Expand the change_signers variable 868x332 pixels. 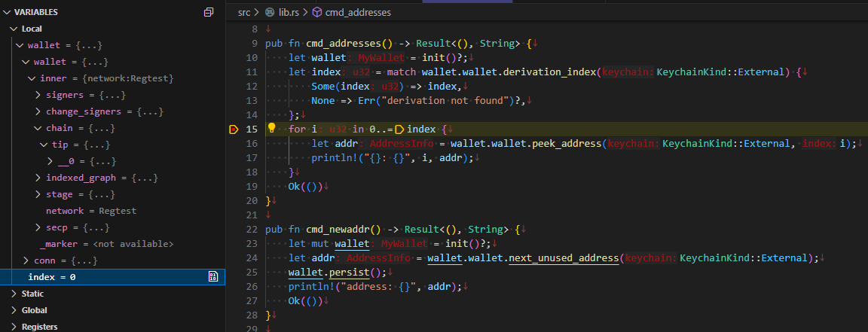(x=38, y=111)
